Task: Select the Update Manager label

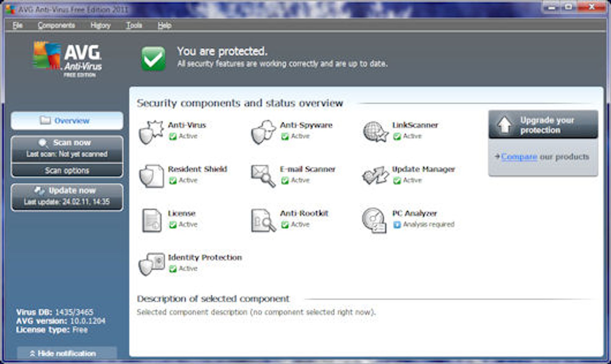Action: coord(423,169)
